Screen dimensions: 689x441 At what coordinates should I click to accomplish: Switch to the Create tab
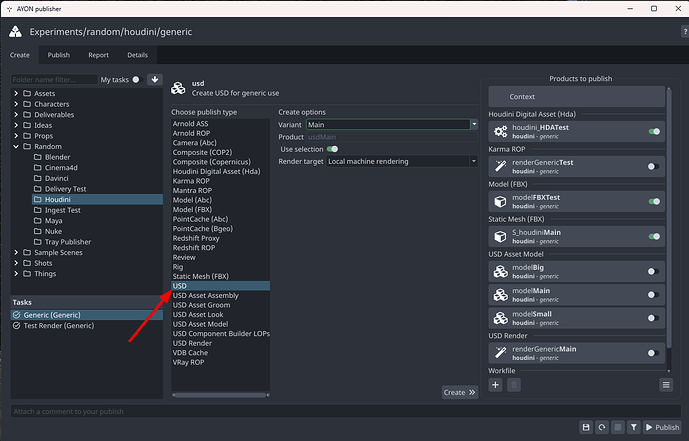[x=20, y=55]
